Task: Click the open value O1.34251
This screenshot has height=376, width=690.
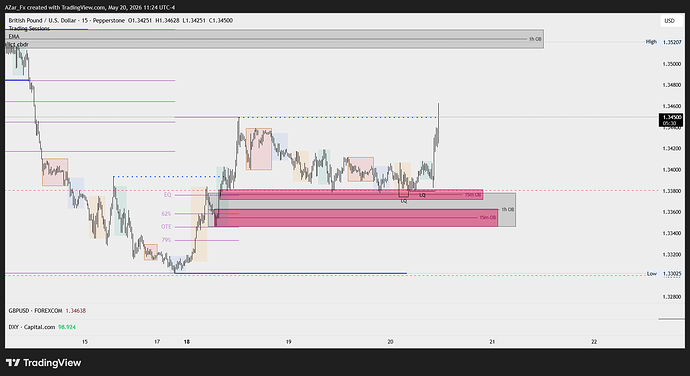Action: coord(140,20)
